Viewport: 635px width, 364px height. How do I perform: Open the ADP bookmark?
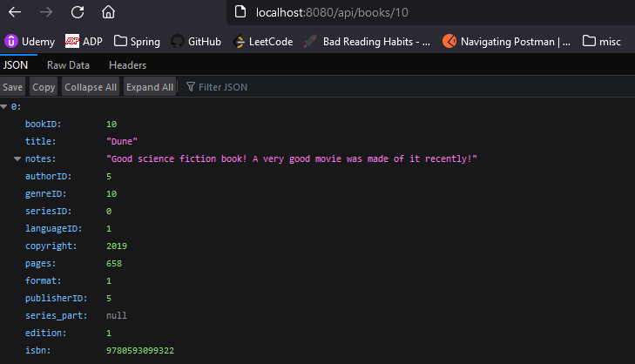[84, 41]
